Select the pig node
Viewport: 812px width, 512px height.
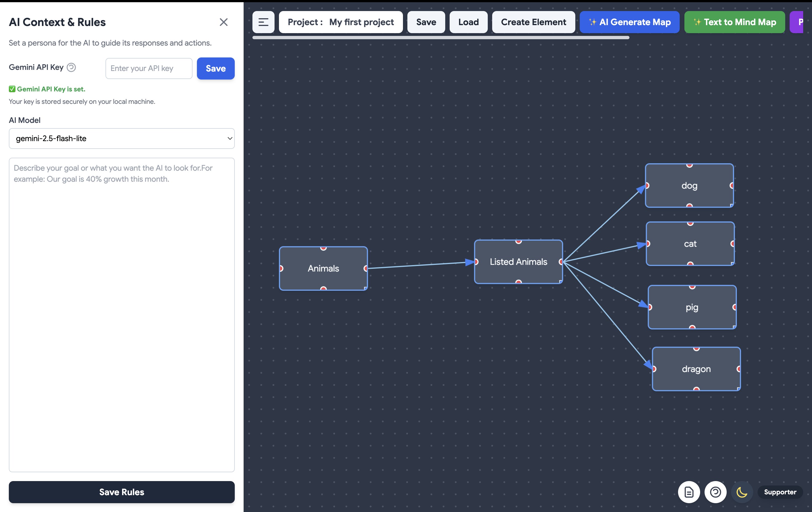tap(692, 307)
